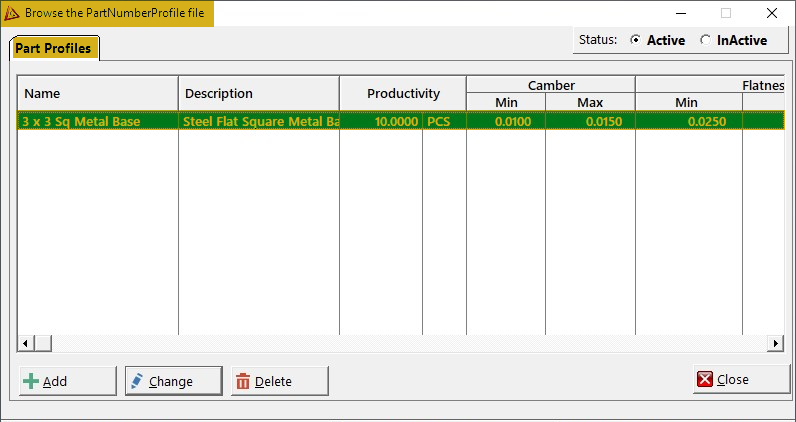796x422 pixels.
Task: Select the '3 x 3 Sq Metal Base' row
Action: click(401, 121)
